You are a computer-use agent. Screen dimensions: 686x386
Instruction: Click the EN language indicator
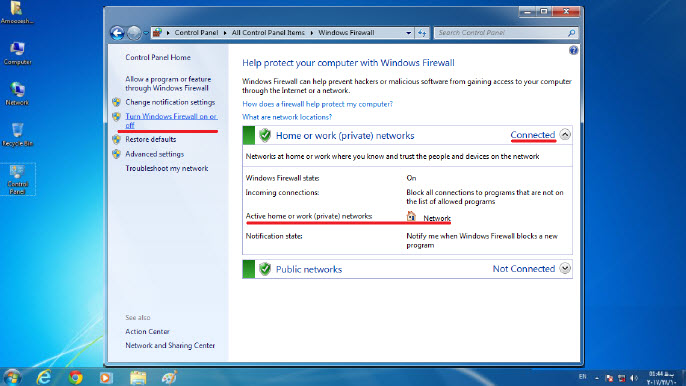[582, 376]
